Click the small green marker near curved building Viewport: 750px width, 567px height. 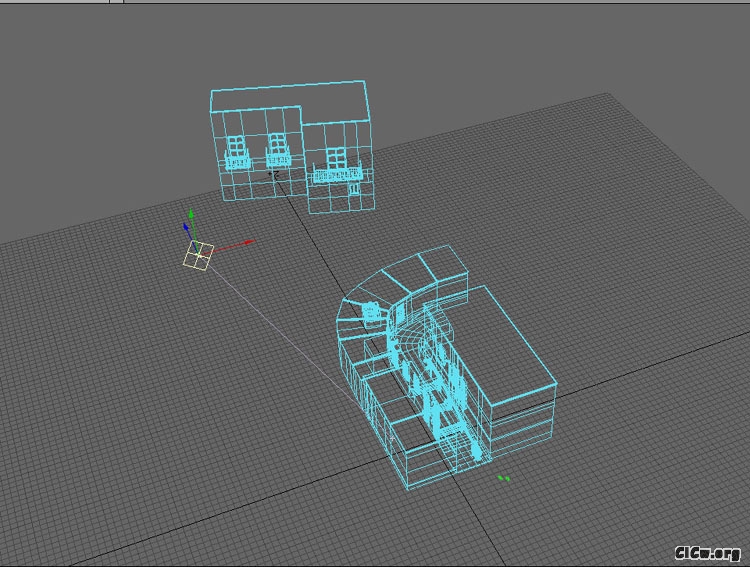tap(504, 478)
